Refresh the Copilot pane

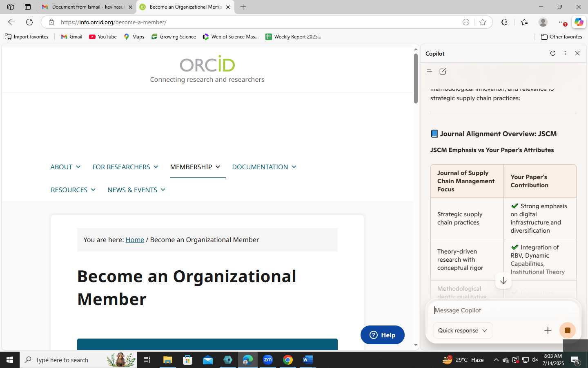click(553, 53)
